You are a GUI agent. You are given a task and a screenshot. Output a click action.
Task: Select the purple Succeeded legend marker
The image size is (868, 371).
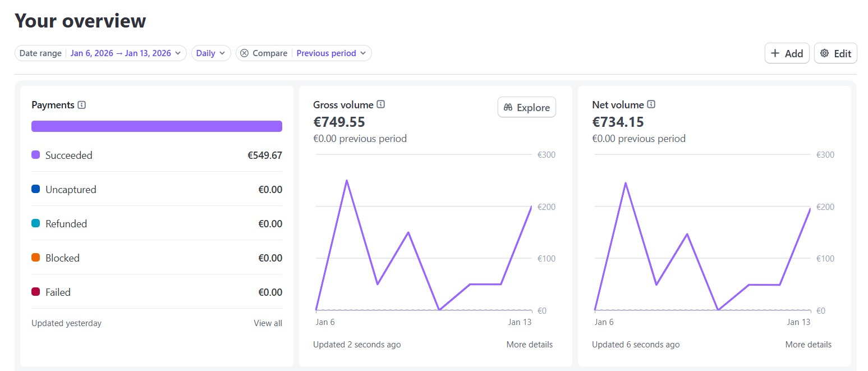click(x=35, y=155)
